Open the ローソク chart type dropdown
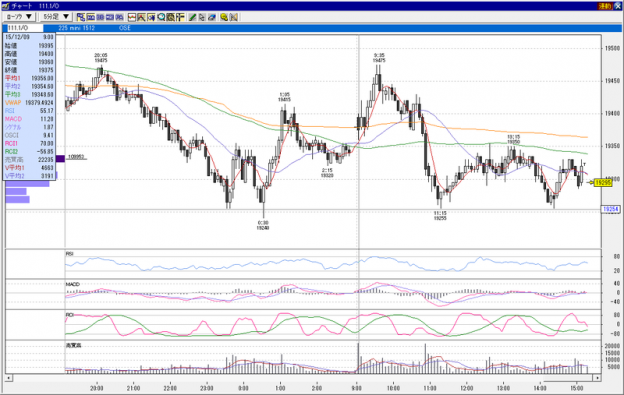624x395 pixels. click(x=19, y=17)
